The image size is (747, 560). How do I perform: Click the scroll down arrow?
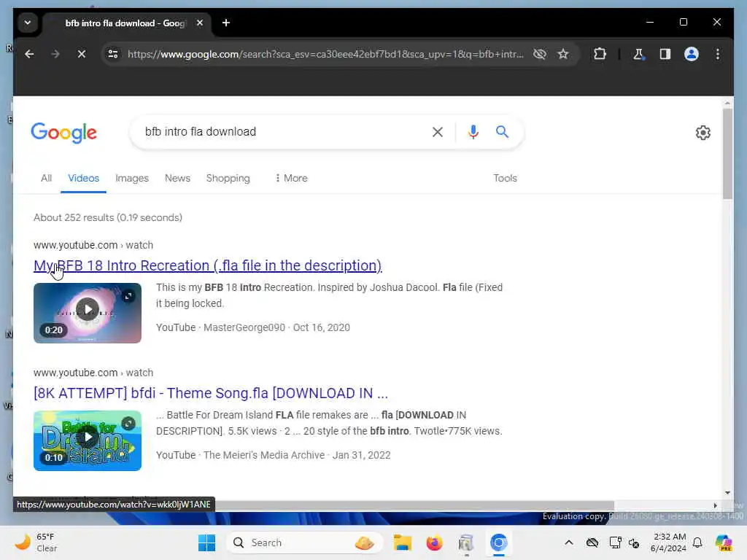tap(727, 493)
